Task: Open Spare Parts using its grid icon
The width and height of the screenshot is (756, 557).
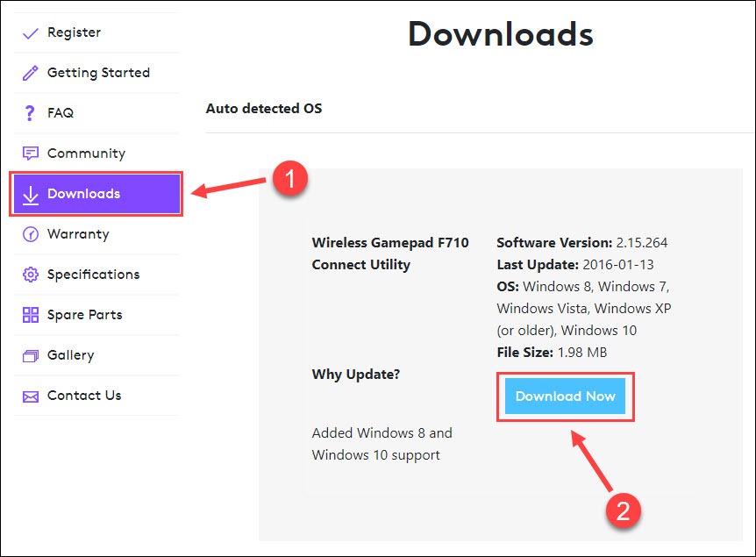Action: (31, 315)
